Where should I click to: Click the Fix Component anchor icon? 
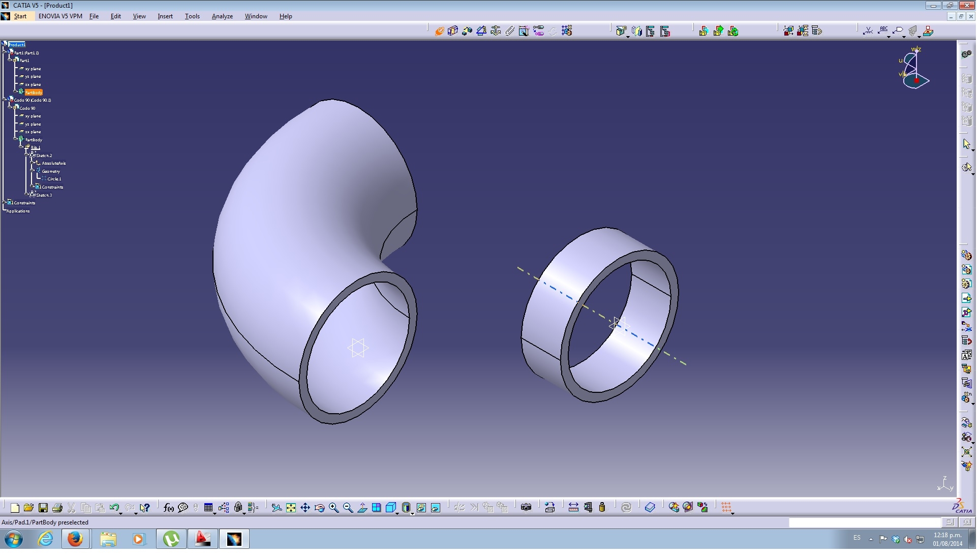496,32
